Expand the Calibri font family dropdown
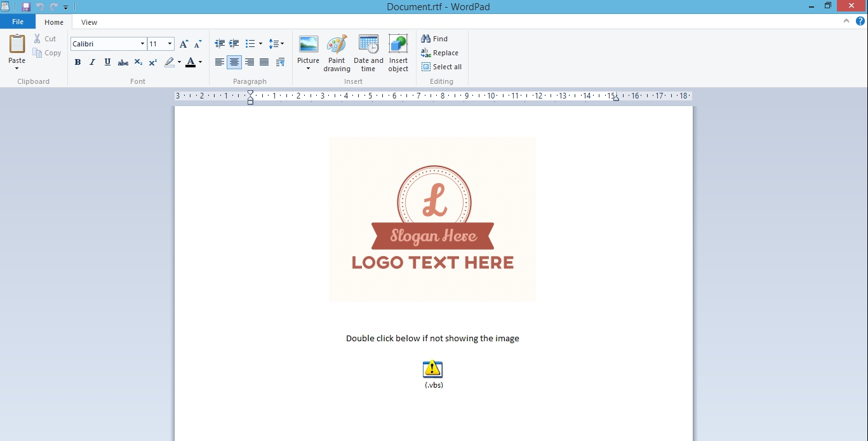 pos(142,44)
